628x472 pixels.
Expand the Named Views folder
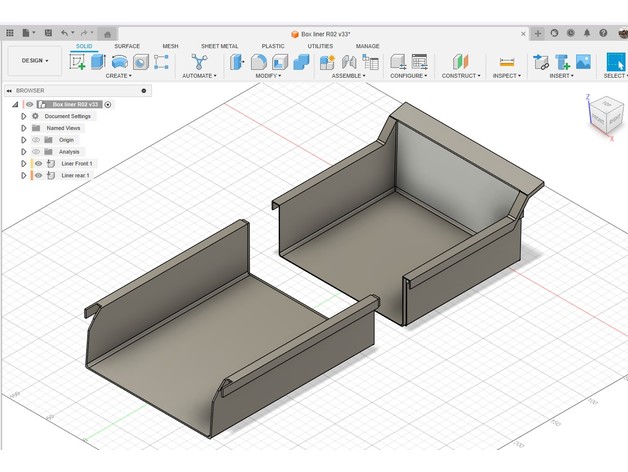pyautogui.click(x=23, y=128)
